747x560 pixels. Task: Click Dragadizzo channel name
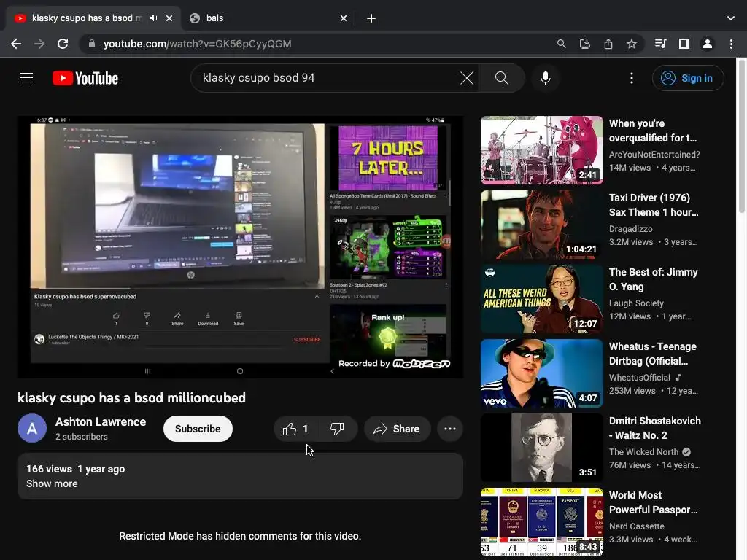click(631, 228)
